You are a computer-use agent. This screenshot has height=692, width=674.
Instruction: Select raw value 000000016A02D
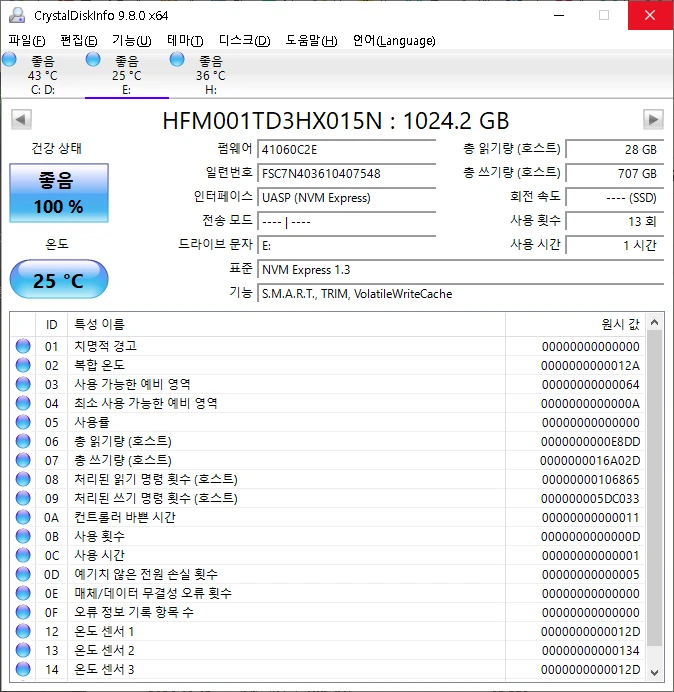click(590, 460)
